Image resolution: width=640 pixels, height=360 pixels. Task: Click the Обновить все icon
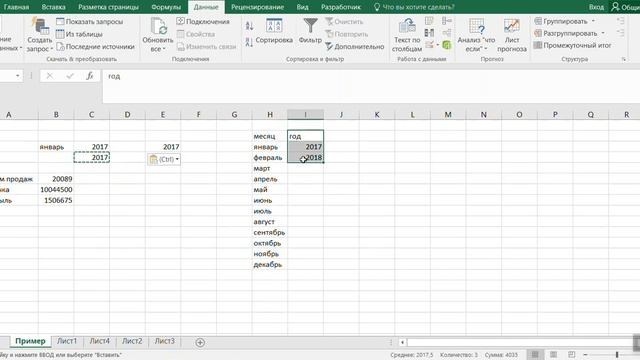[158, 35]
